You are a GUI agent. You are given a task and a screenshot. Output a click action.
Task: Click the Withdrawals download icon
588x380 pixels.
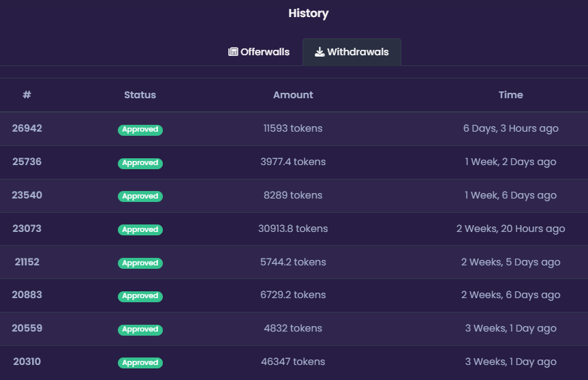point(320,52)
